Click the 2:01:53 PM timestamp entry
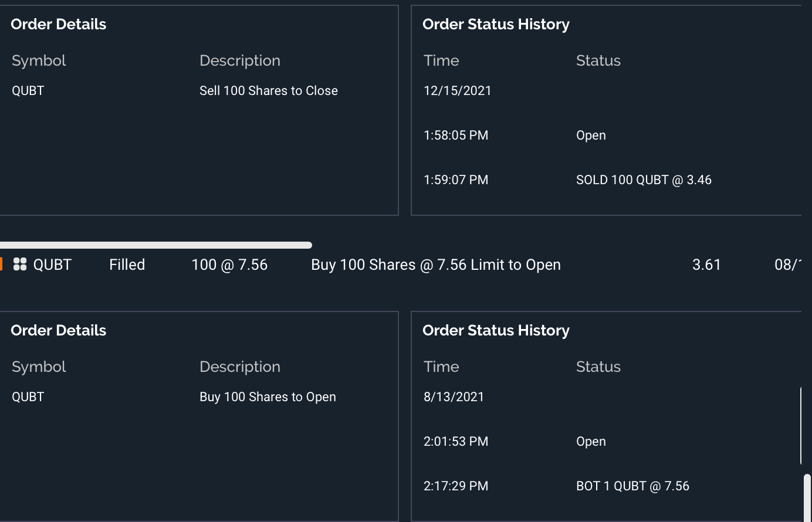This screenshot has width=812, height=522. tap(456, 442)
